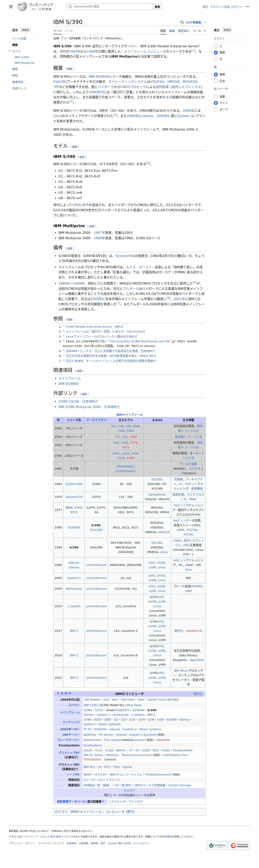Viewport: 259px width, 868px height.
Task: Select the 編集 edit tab
Action: [172, 31]
